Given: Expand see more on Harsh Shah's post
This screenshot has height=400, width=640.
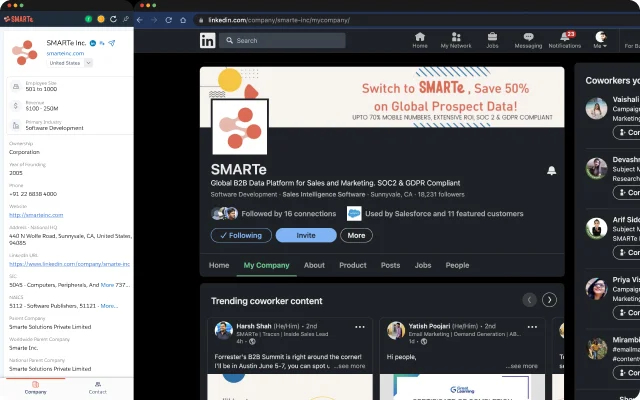Looking at the screenshot, I should coord(349,366).
